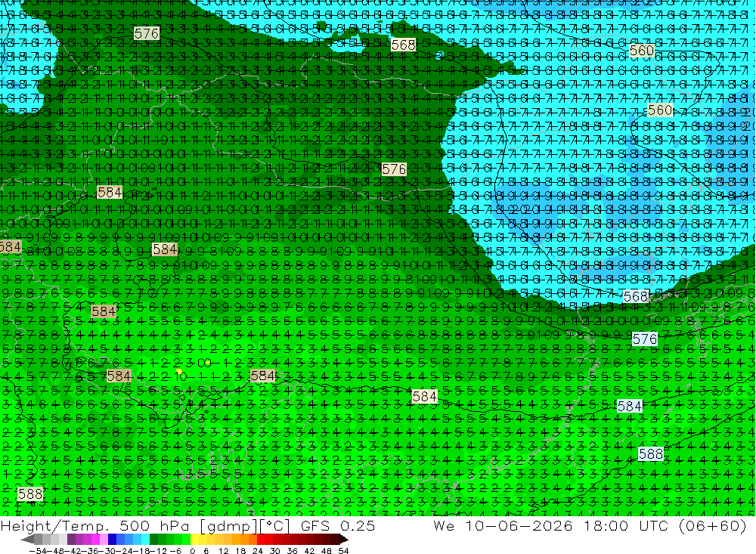Click the '(06+60)' forecast run text
Image resolution: width=756 pixels, height=554 pixels.
[712, 525]
